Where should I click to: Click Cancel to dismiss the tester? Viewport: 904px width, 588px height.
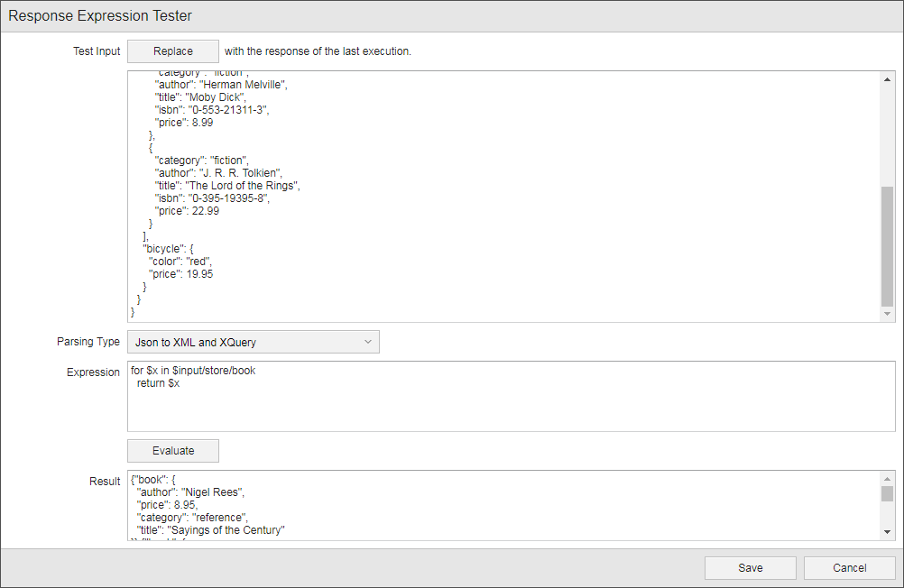tap(848, 567)
